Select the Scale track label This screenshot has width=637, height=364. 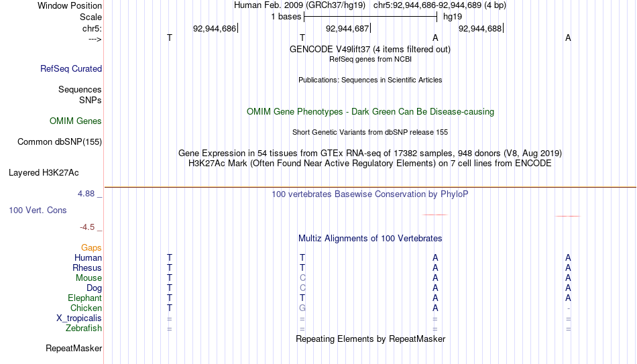pyautogui.click(x=91, y=17)
